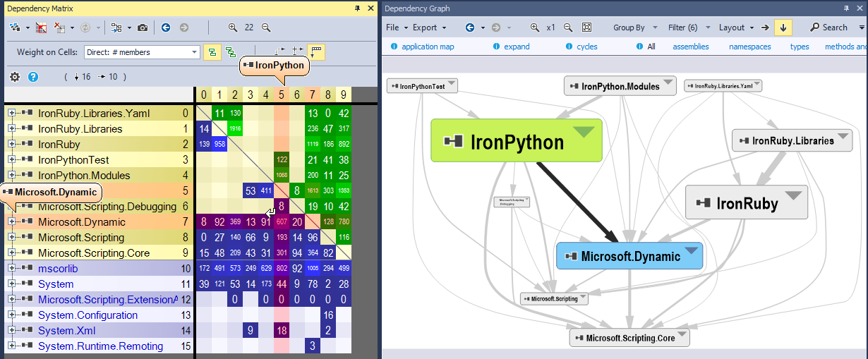Click fit-graph-to-window icon in graph toolbar
The height and width of the screenshot is (359, 868).
[586, 28]
